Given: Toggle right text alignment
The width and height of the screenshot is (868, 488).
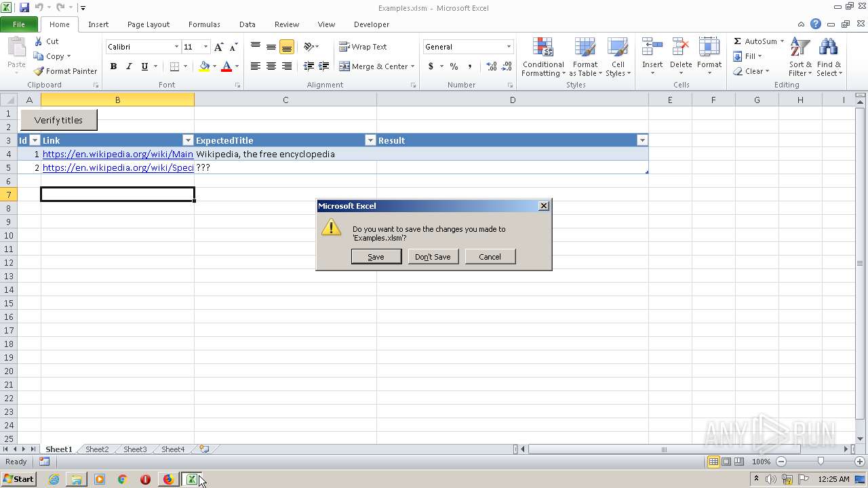Looking at the screenshot, I should (x=287, y=66).
